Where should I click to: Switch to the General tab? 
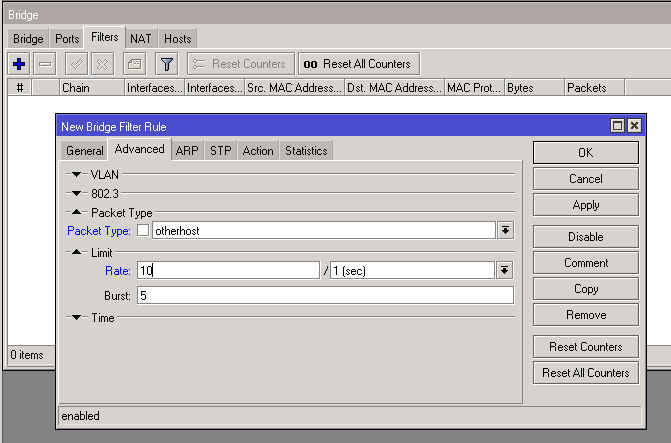(x=84, y=151)
